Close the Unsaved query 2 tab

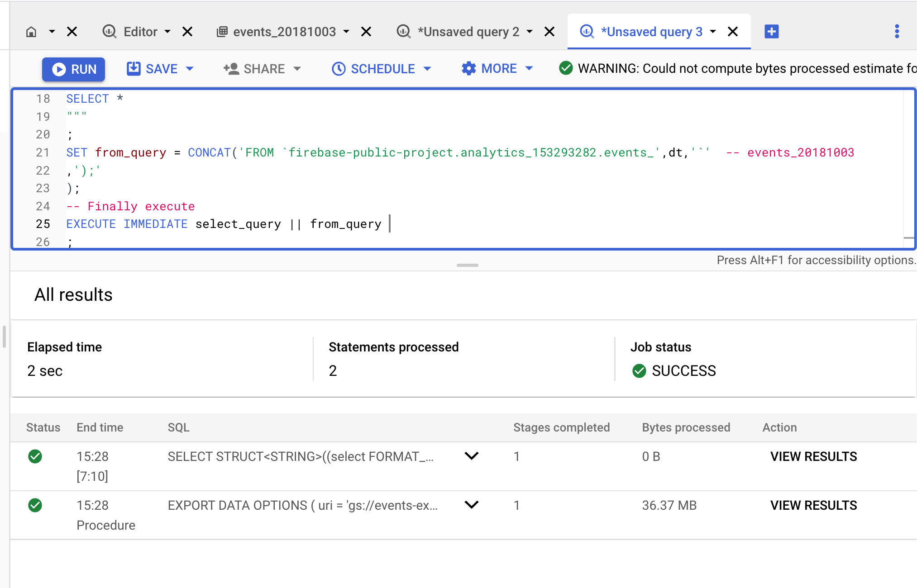pyautogui.click(x=549, y=32)
